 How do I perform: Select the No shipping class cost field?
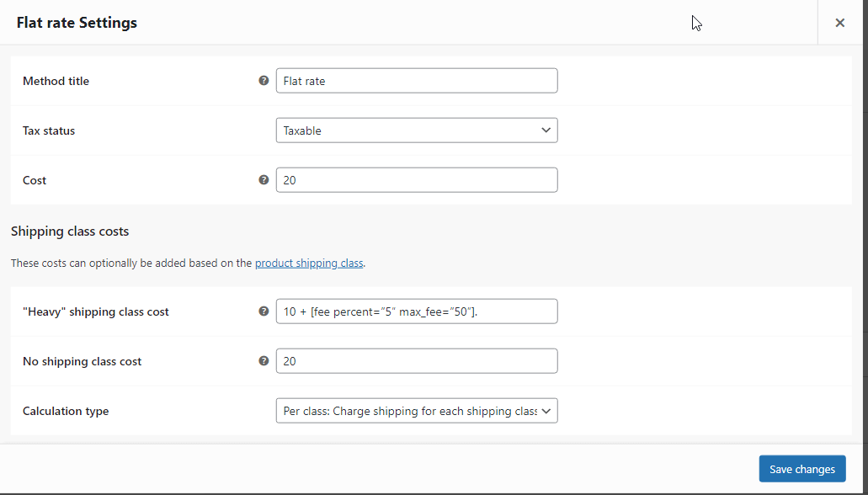coord(417,361)
